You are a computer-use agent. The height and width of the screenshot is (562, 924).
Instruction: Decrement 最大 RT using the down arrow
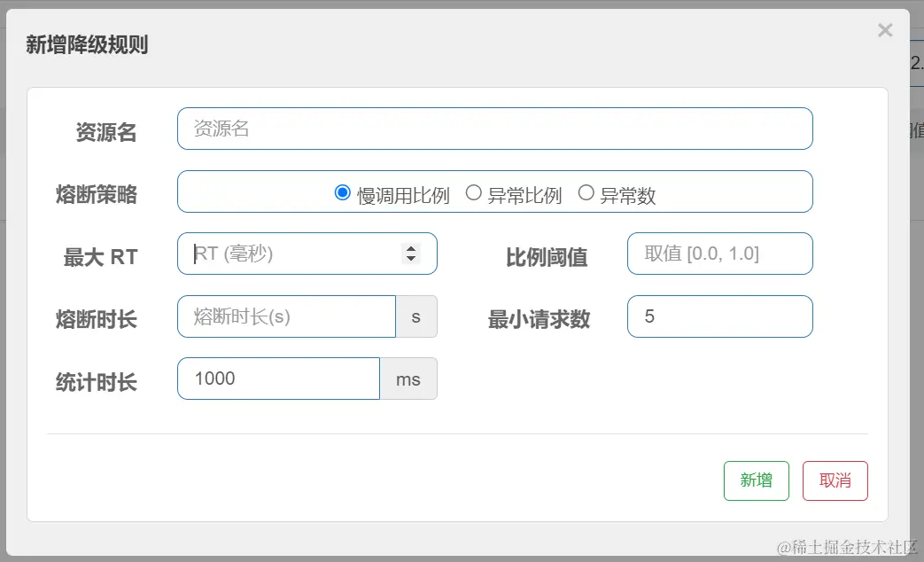(411, 258)
